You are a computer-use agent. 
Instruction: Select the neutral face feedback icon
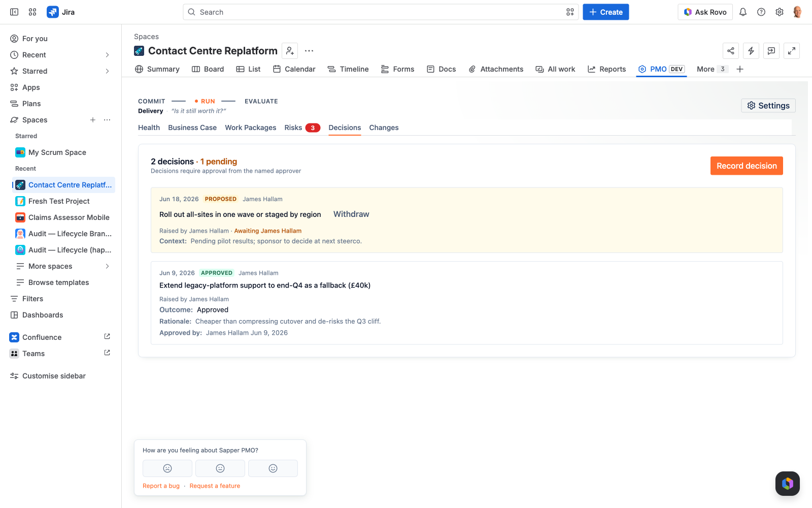point(220,468)
